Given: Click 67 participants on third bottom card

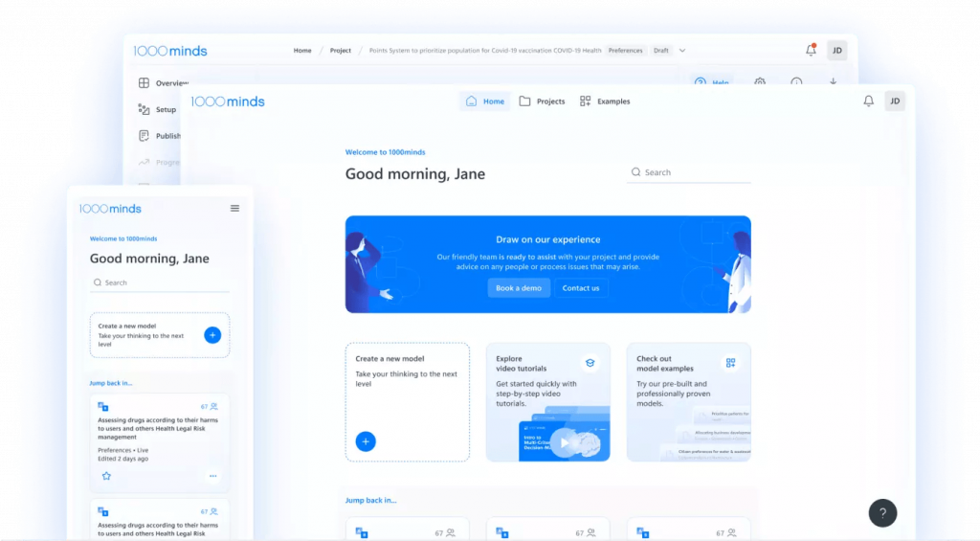Looking at the screenshot, I should [726, 533].
